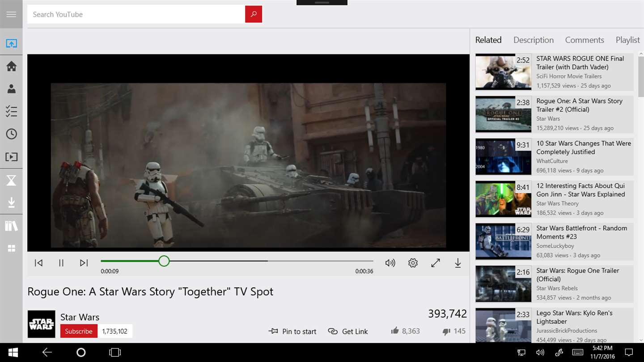Viewport: 644px width, 362px height.
Task: Open the history clock icon
Action: point(11,134)
